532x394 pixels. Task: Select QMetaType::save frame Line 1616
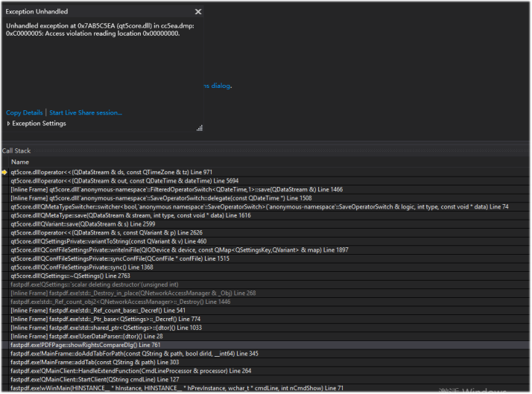tap(131, 215)
